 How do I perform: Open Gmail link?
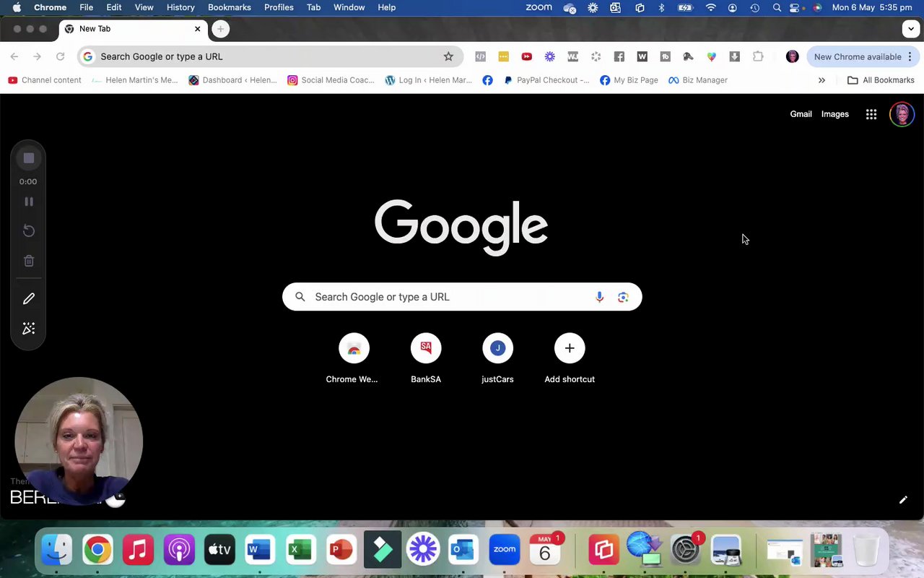pos(801,114)
